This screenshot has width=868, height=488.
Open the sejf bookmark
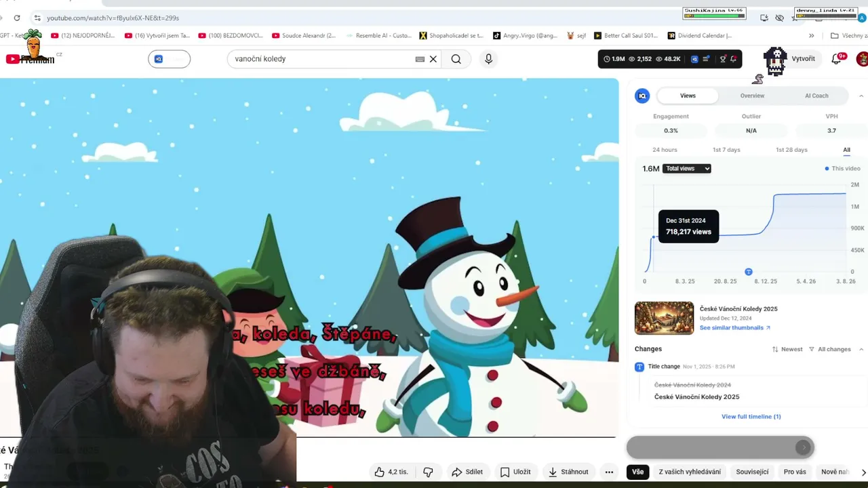pos(576,35)
